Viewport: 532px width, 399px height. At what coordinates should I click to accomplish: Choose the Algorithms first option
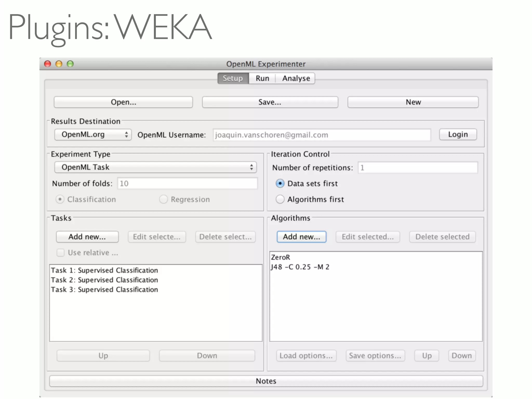(280, 199)
